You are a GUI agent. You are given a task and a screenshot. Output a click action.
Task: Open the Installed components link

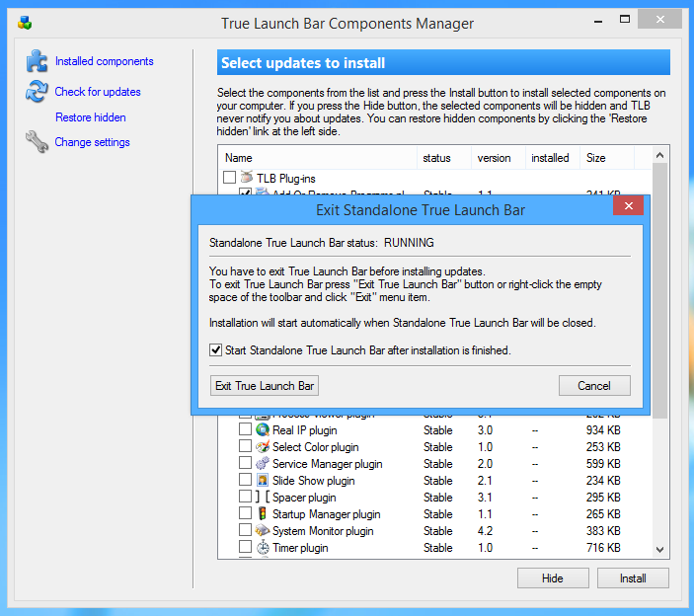pyautogui.click(x=105, y=61)
